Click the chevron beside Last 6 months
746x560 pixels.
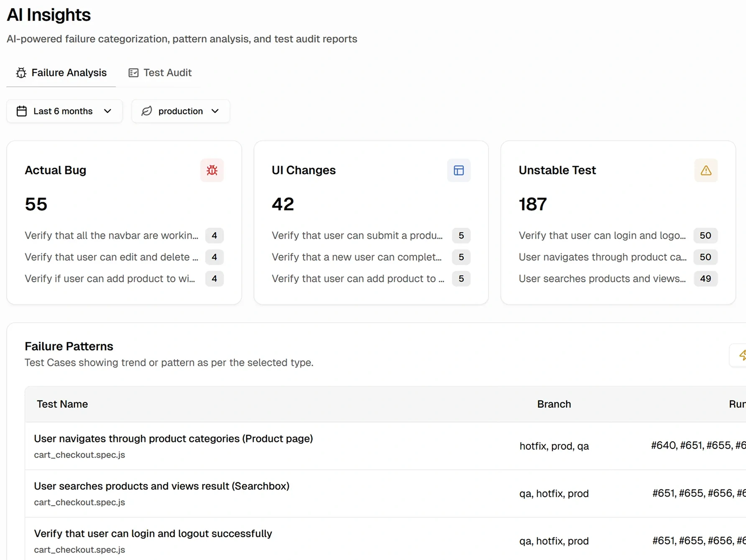tap(107, 111)
